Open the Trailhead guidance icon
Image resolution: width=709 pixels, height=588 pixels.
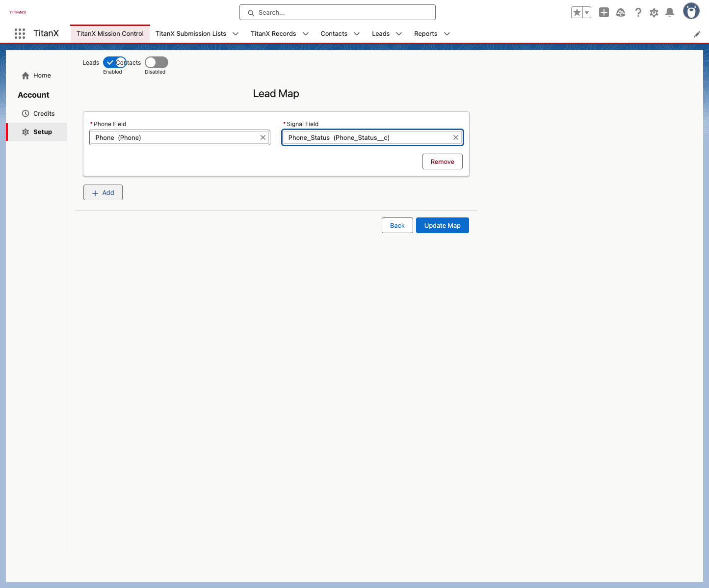[x=621, y=13]
